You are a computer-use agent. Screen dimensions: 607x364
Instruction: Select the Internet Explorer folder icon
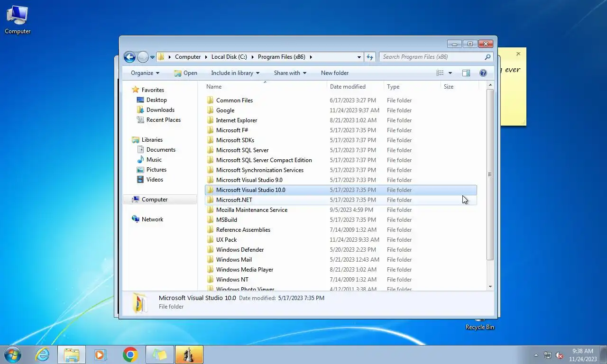pyautogui.click(x=211, y=120)
